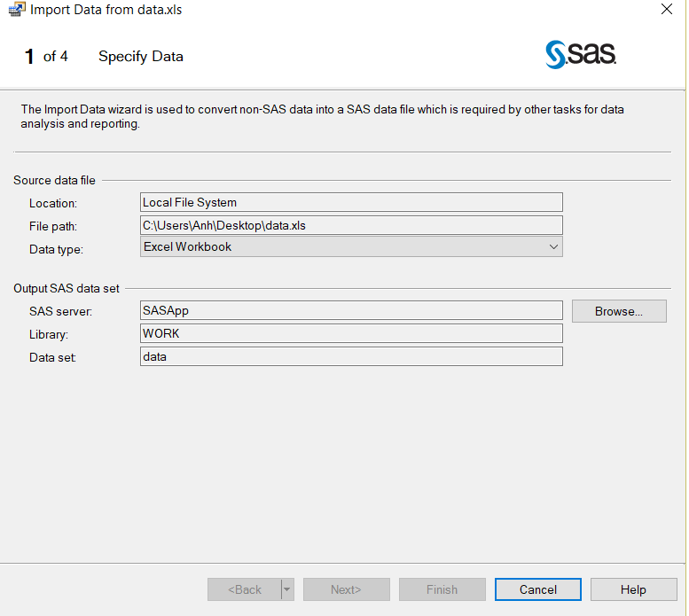Viewport: 689px width, 616px height.
Task: Open Help for the wizard
Action: coord(633,589)
